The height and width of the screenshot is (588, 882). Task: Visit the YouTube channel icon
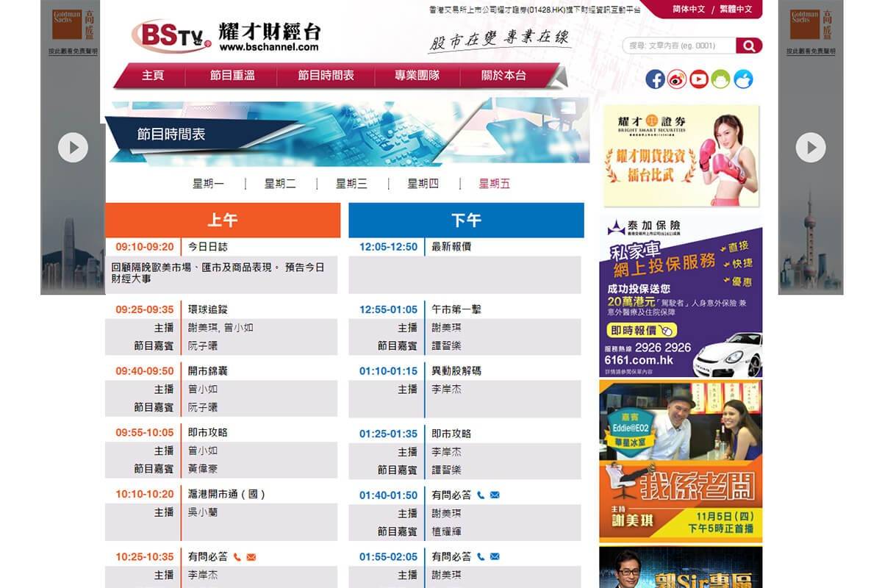coord(699,79)
